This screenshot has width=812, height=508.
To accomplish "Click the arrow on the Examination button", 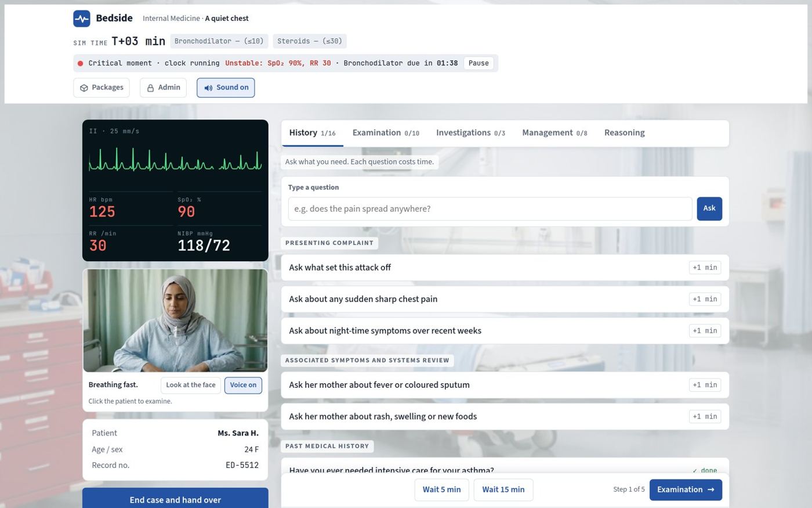I will tap(711, 489).
